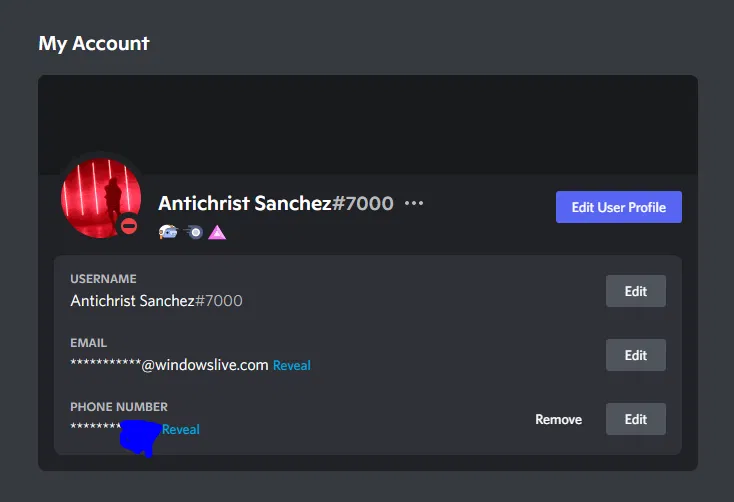Edit the Phone Number
The image size is (734, 502).
[636, 419]
